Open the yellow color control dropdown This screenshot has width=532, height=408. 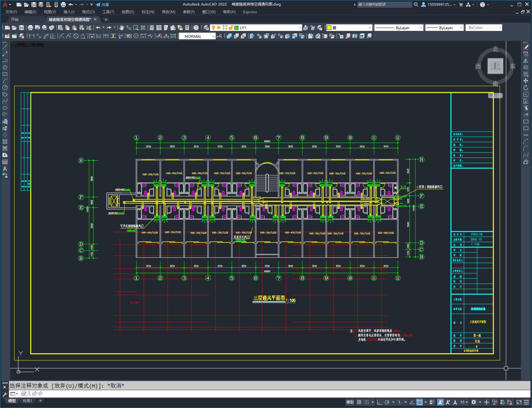(x=370, y=28)
